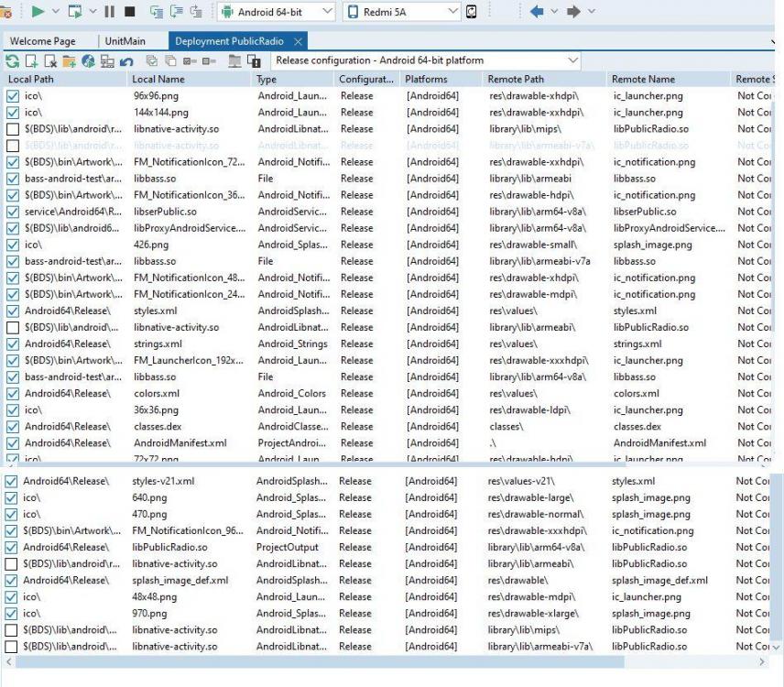
Task: Click the stacked checked-boxes icon in deployment toolbar
Action: tap(151, 61)
